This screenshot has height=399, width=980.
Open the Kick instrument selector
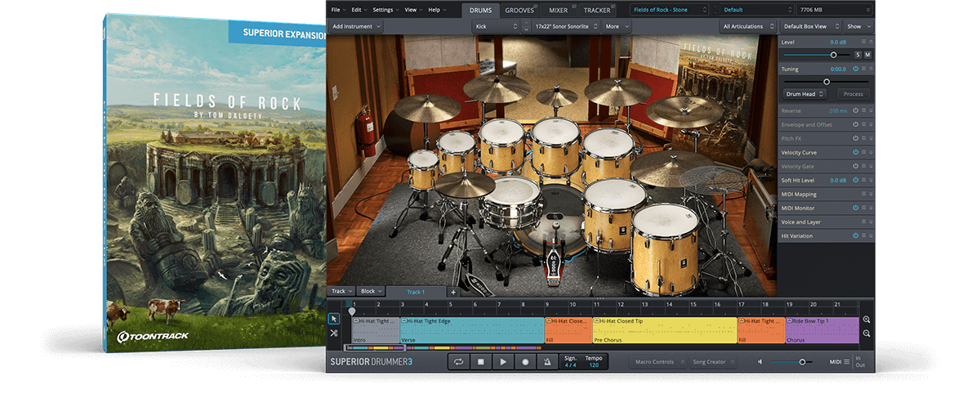point(495,26)
